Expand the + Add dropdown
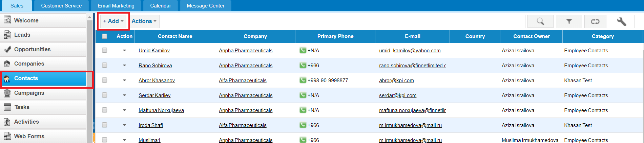The image size is (644, 143). tap(113, 21)
